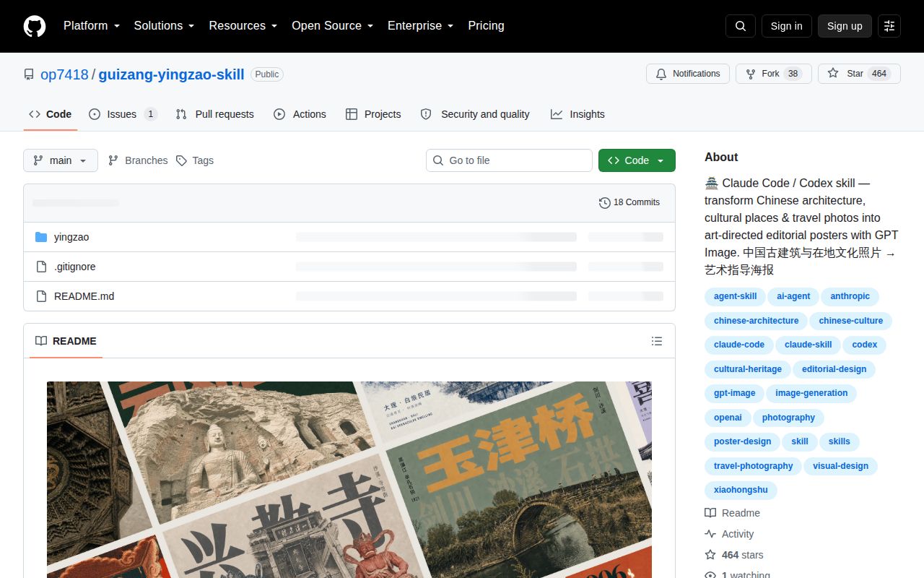
Task: Click the Sign up button
Action: 845,26
